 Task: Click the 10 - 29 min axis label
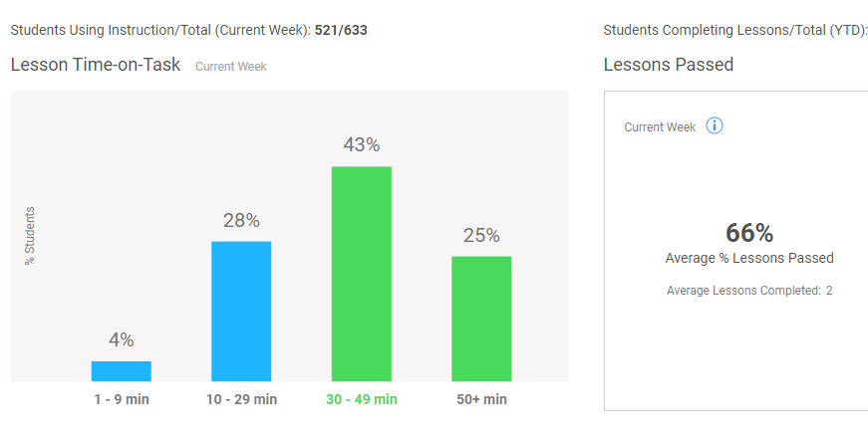[241, 399]
